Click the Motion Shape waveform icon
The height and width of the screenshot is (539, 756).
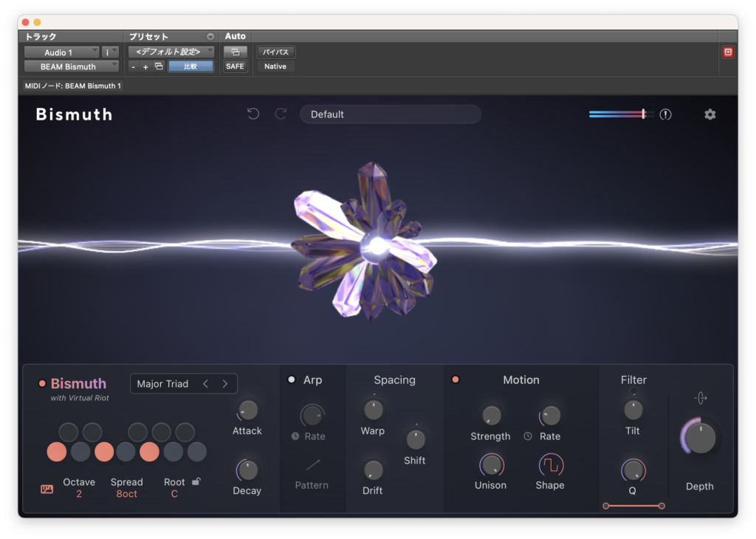tap(550, 464)
